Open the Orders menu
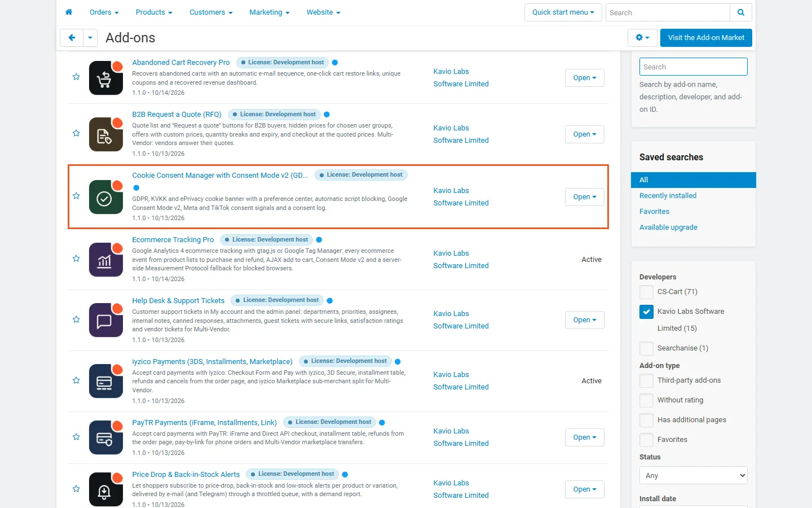The height and width of the screenshot is (508, 812). [x=104, y=12]
